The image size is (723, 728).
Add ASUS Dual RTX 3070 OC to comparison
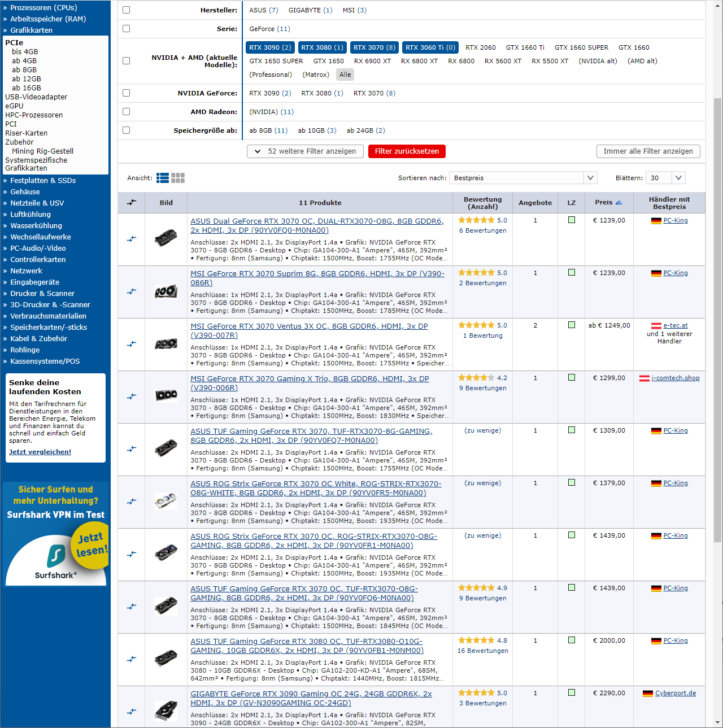tap(132, 239)
